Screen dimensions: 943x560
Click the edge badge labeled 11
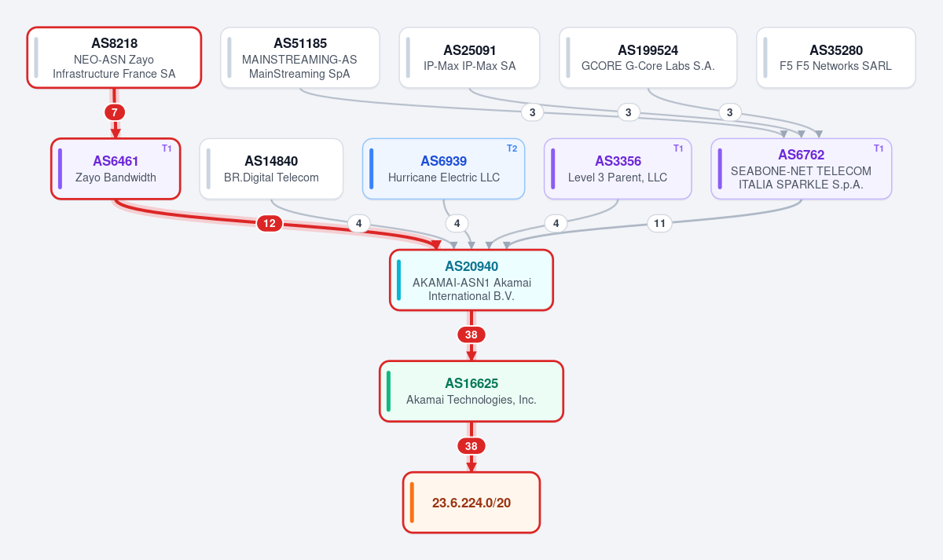(660, 224)
